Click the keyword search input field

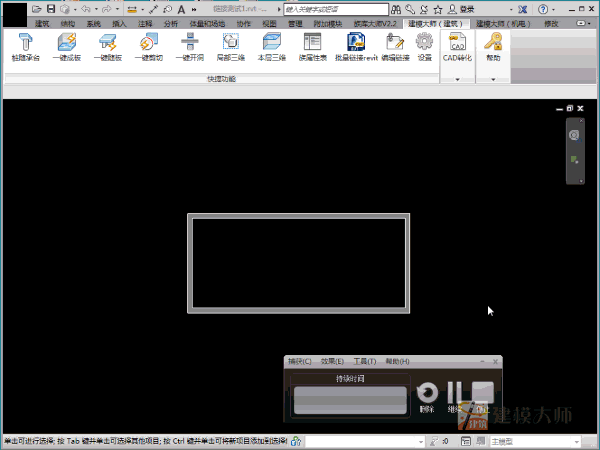point(336,9)
